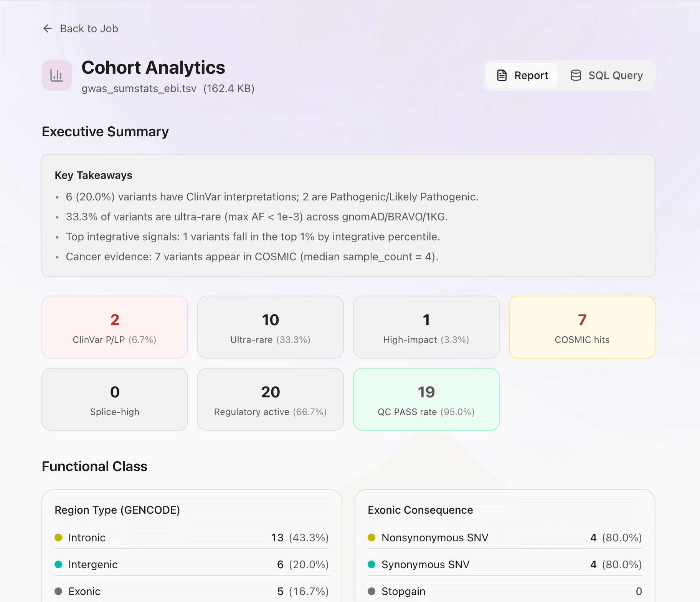
Task: Select the Intergenic row label
Action: tap(93, 564)
